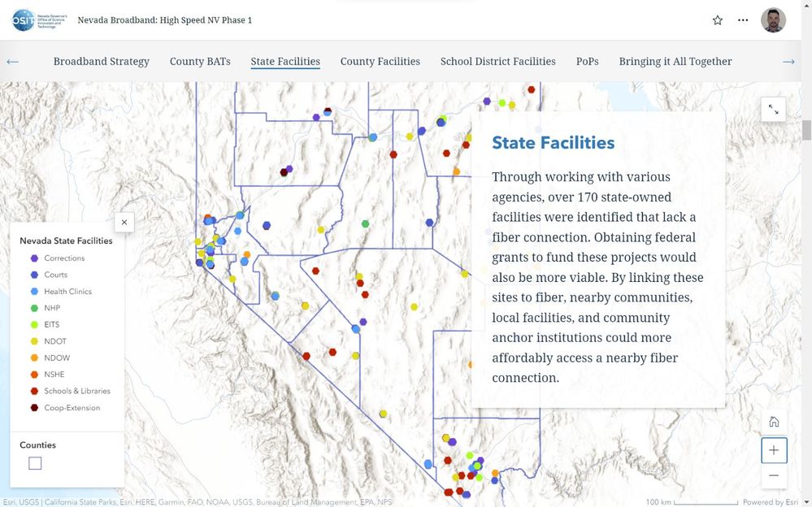Click the NSHE legend symbol
Viewport: 812px width, 507px height.
coord(34,375)
